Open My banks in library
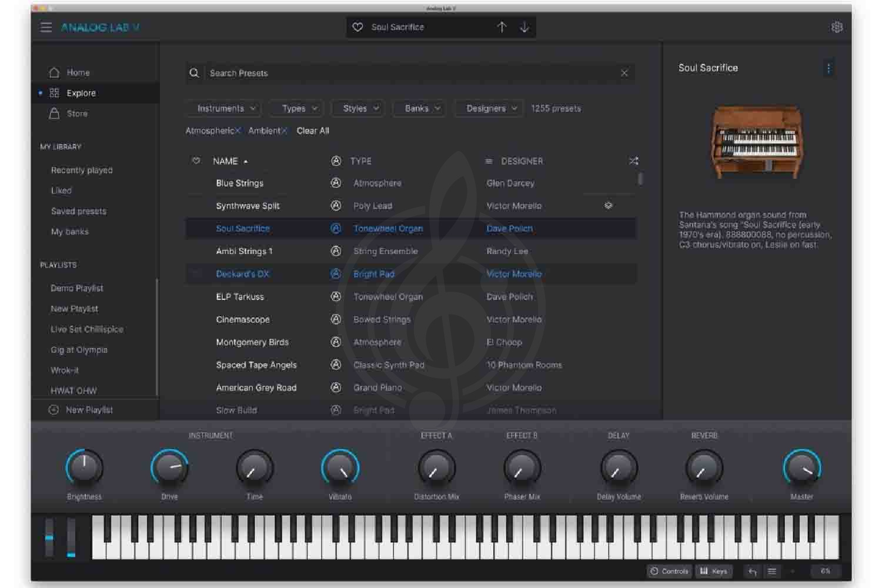 click(69, 232)
